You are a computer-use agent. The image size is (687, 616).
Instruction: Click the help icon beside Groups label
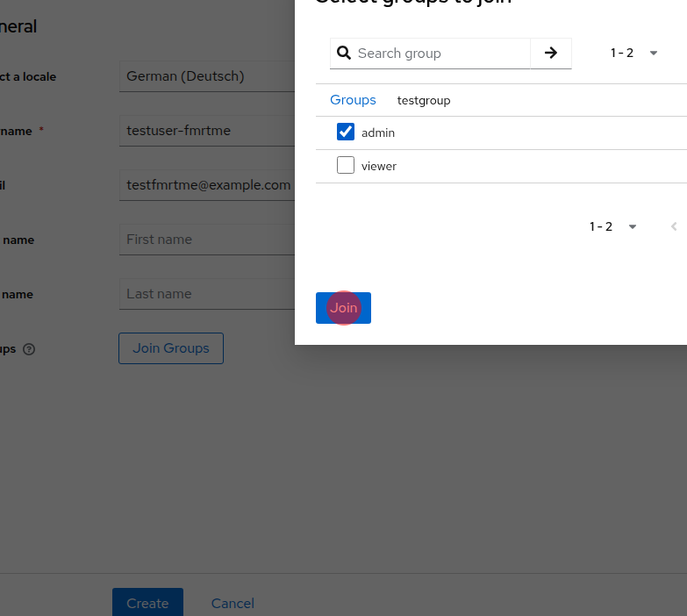(x=29, y=349)
